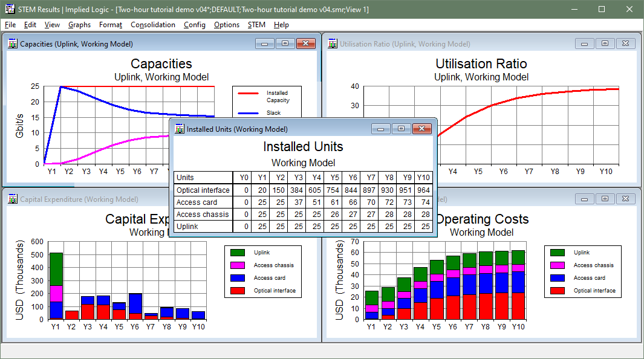This screenshot has width=644, height=359.
Task: Select the Uplink row header in the table
Action: [x=203, y=227]
